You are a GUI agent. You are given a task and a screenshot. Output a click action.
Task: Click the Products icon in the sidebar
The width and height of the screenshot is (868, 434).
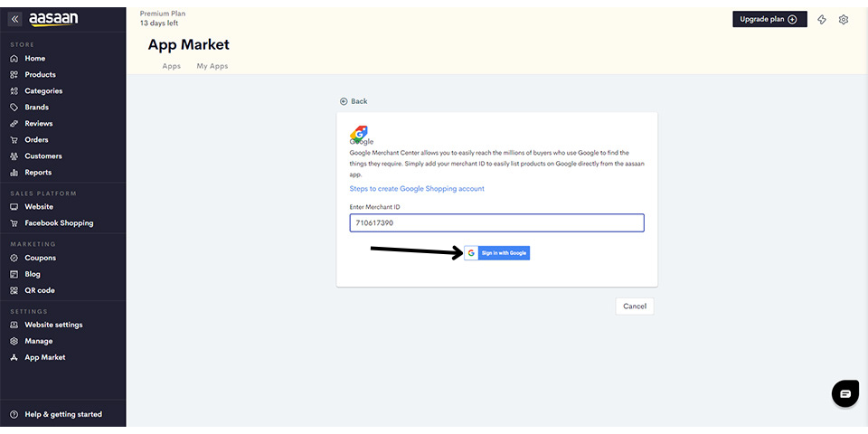(x=14, y=75)
